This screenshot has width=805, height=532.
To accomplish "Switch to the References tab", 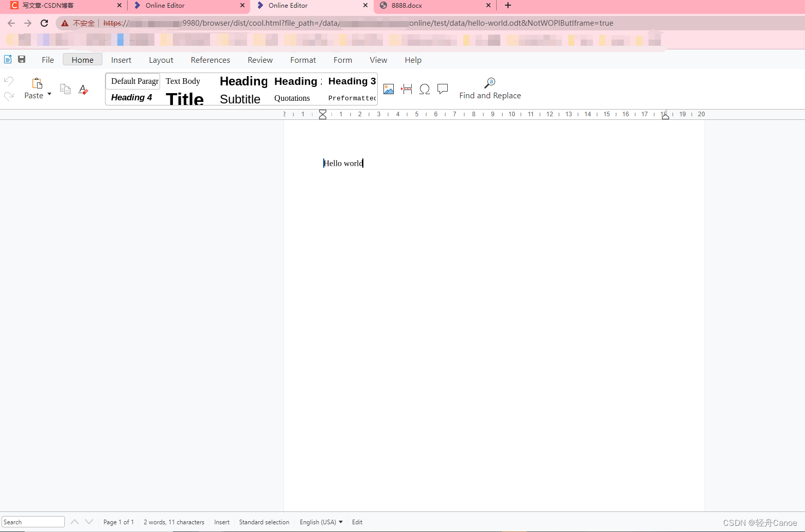I will click(x=211, y=60).
